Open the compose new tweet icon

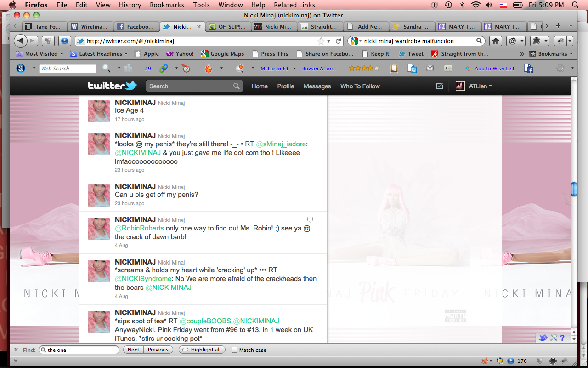440,86
